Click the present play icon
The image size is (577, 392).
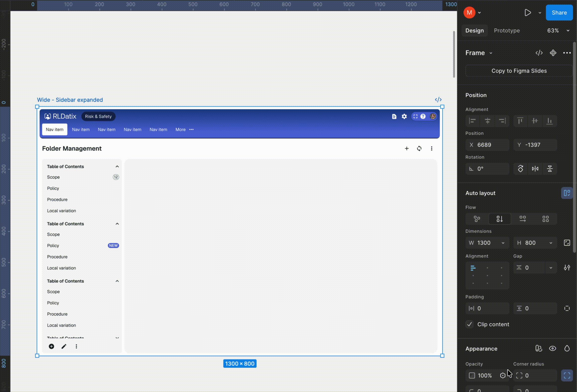[527, 13]
